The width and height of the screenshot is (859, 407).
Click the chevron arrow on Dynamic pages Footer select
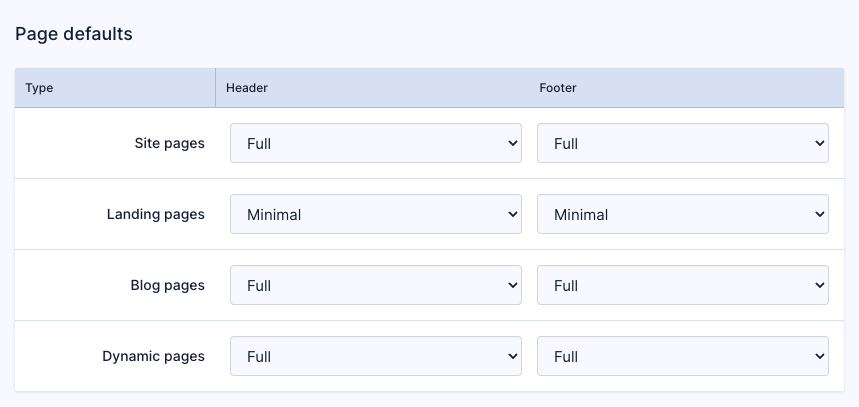[x=819, y=356]
